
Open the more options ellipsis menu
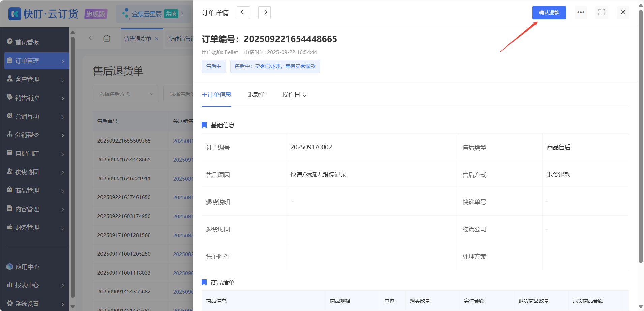(x=581, y=12)
